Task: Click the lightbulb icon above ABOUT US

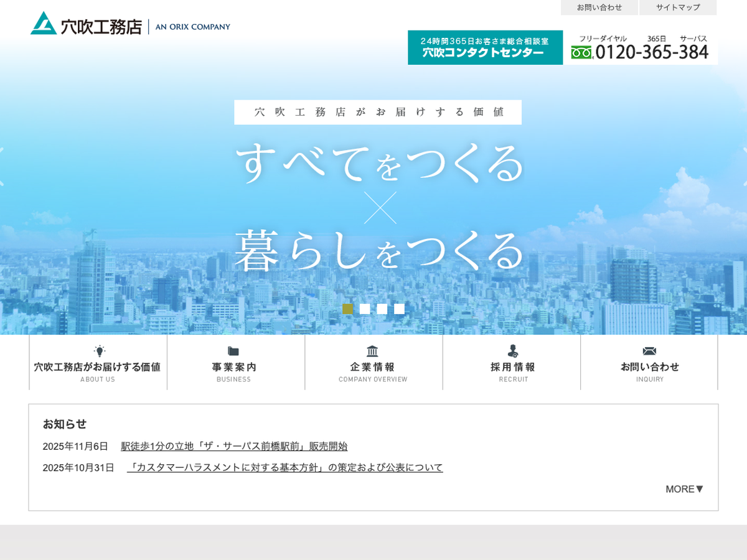Action: click(99, 351)
